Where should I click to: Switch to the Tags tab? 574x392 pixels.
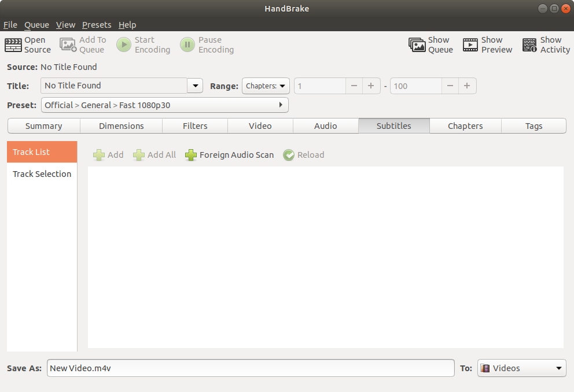tap(533, 126)
